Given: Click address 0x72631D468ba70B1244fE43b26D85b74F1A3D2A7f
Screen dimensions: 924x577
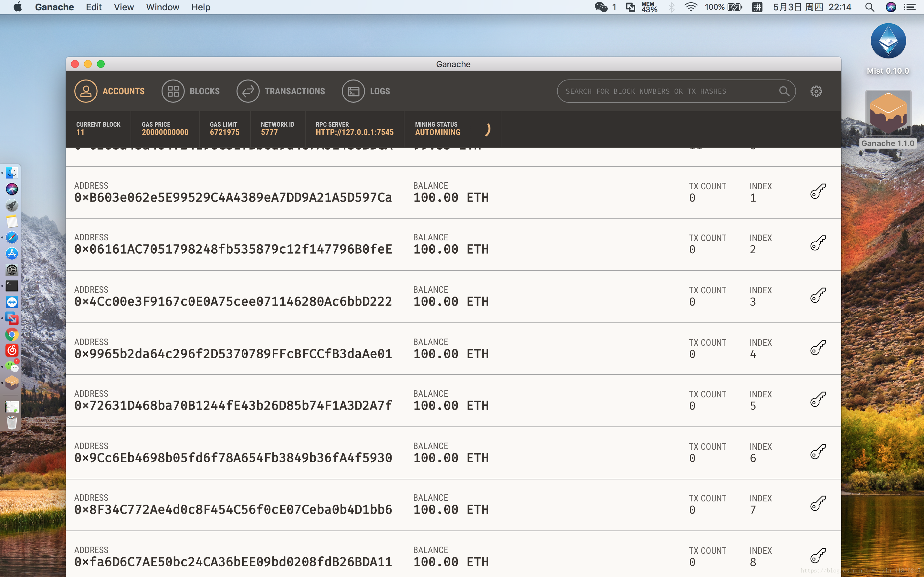Looking at the screenshot, I should (x=233, y=405).
